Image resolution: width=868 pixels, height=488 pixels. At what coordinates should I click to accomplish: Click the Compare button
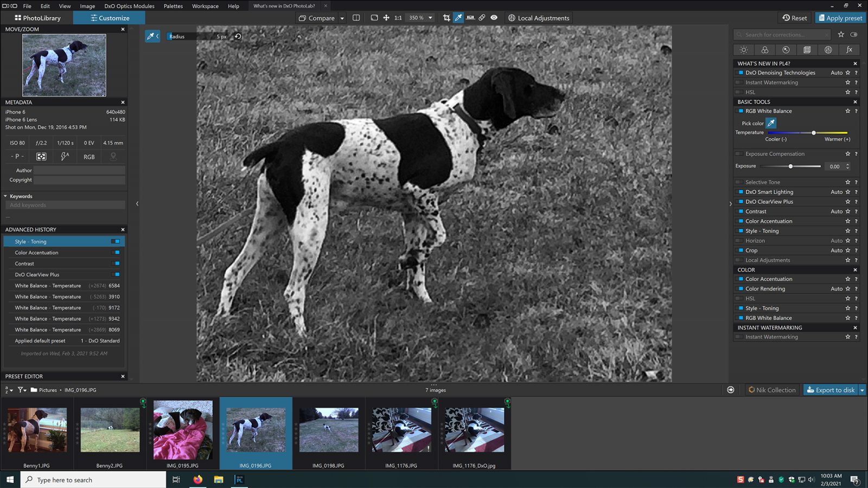tap(317, 18)
